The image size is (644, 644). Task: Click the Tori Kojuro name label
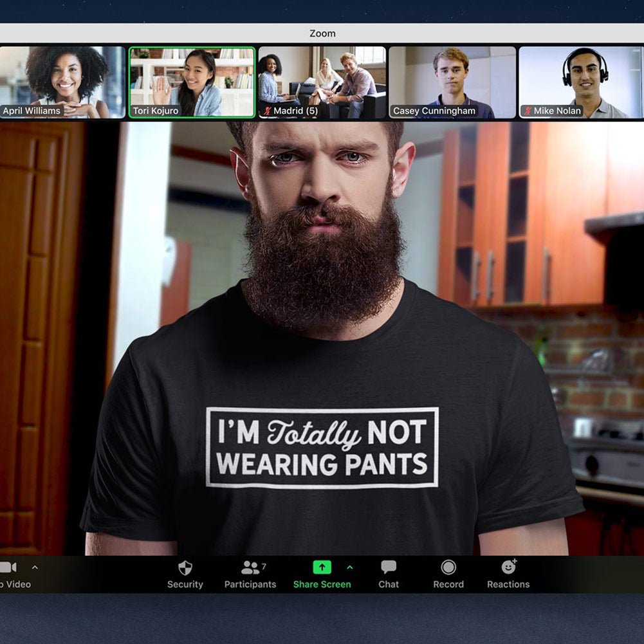[x=156, y=111]
